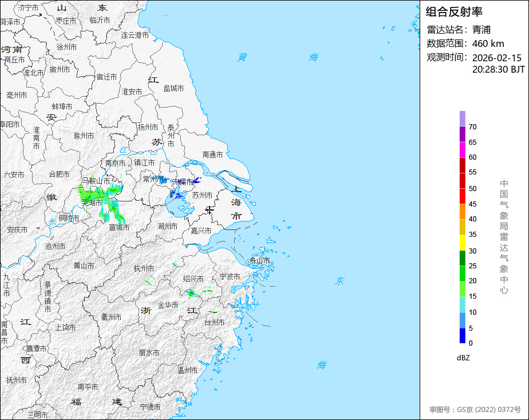Viewport: 529px width, 420px height.
Task: Click the 温州市 city label
Action: [x=188, y=370]
